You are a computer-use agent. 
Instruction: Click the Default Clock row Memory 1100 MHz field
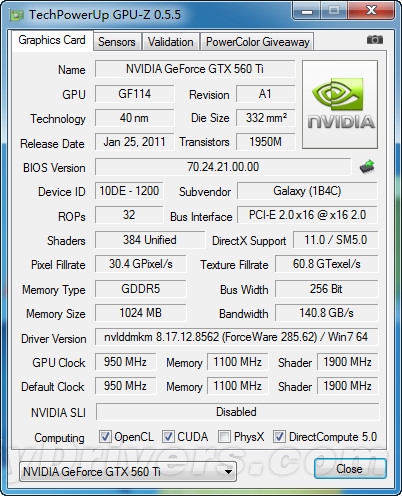(x=237, y=386)
